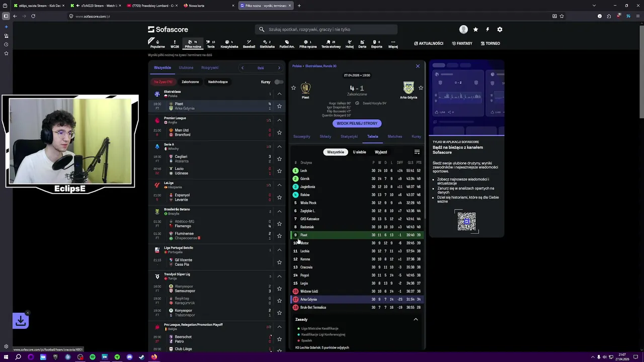Collapse the Brasileirão Betano section
The height and width of the screenshot is (362, 644).
click(279, 211)
